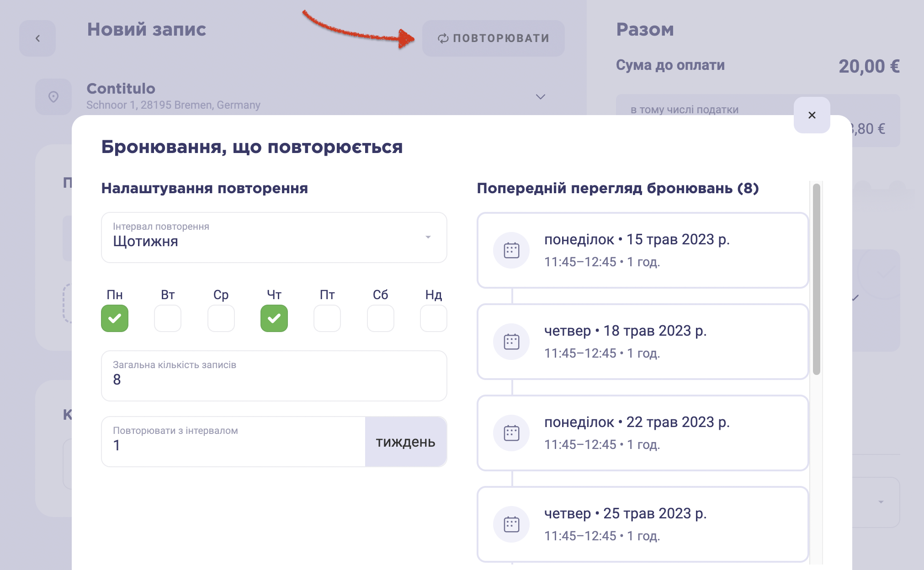Close the recurring booking dialog

pyautogui.click(x=812, y=115)
